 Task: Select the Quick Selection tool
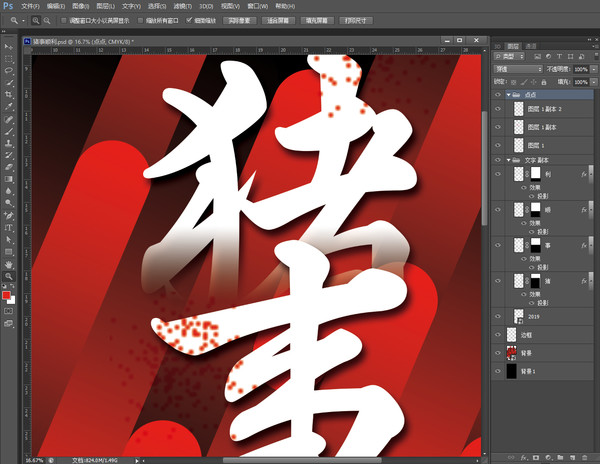coord(8,83)
